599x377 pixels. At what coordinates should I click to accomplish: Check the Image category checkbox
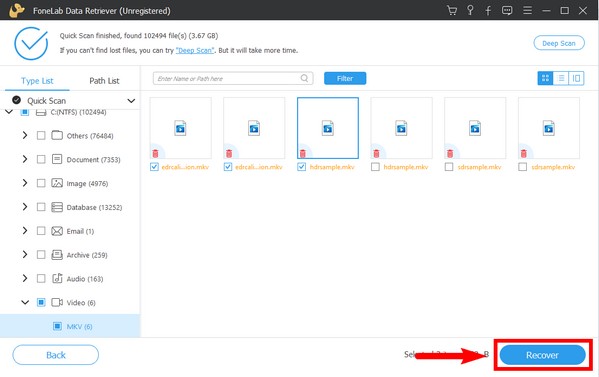(41, 183)
